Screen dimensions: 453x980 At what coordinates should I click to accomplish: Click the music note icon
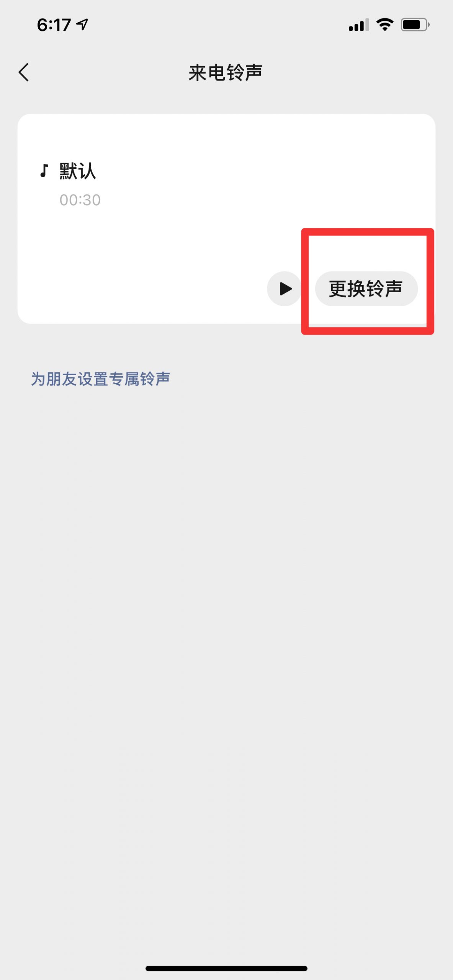[44, 171]
